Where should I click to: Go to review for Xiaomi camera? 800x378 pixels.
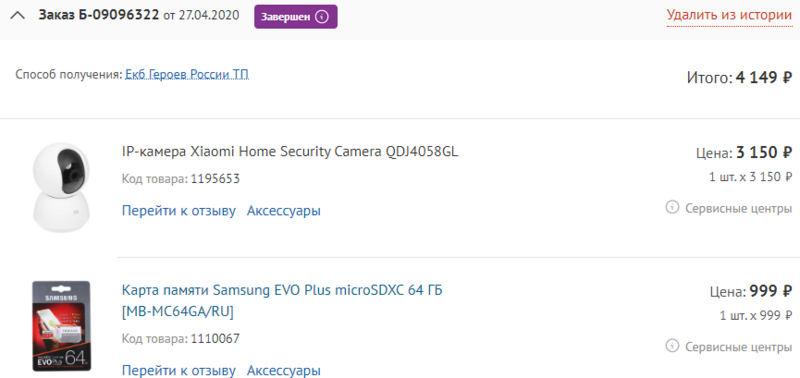click(x=179, y=211)
